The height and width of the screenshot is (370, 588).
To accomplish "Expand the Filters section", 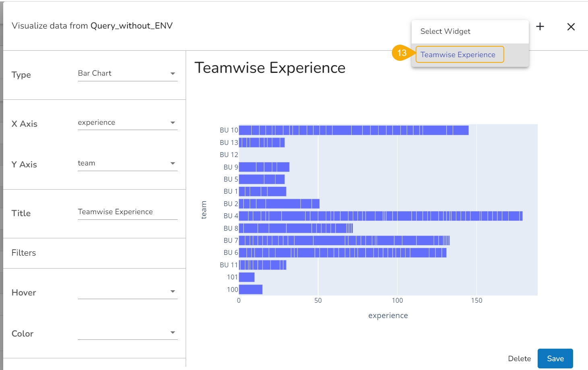I will [x=24, y=253].
